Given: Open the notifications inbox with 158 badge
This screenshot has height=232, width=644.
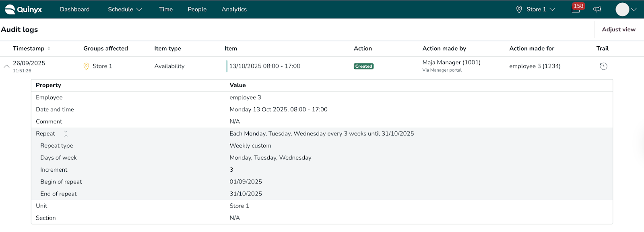Looking at the screenshot, I should point(576,8).
